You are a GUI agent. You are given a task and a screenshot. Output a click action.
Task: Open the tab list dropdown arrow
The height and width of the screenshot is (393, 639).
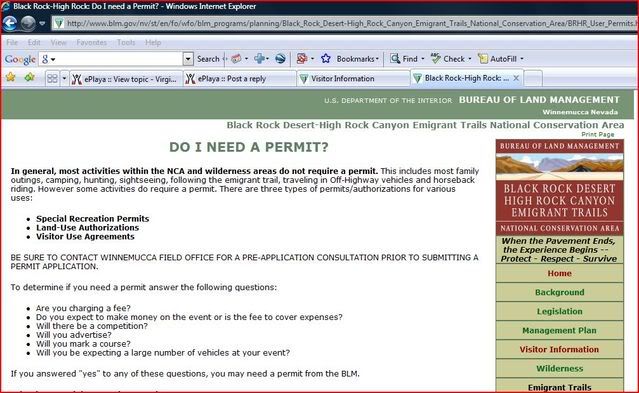pyautogui.click(x=64, y=78)
